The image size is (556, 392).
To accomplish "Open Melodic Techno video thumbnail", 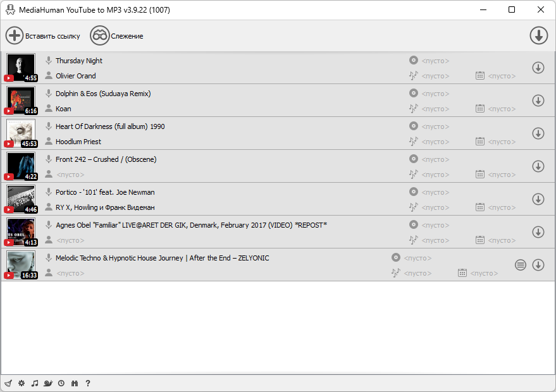I will pyautogui.click(x=21, y=265).
